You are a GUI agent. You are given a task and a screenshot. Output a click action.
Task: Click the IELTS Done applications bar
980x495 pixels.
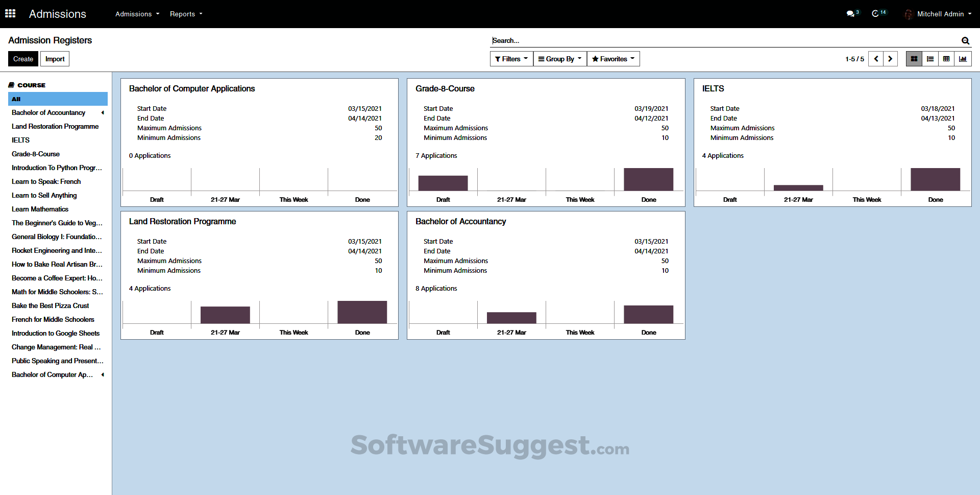click(x=936, y=179)
